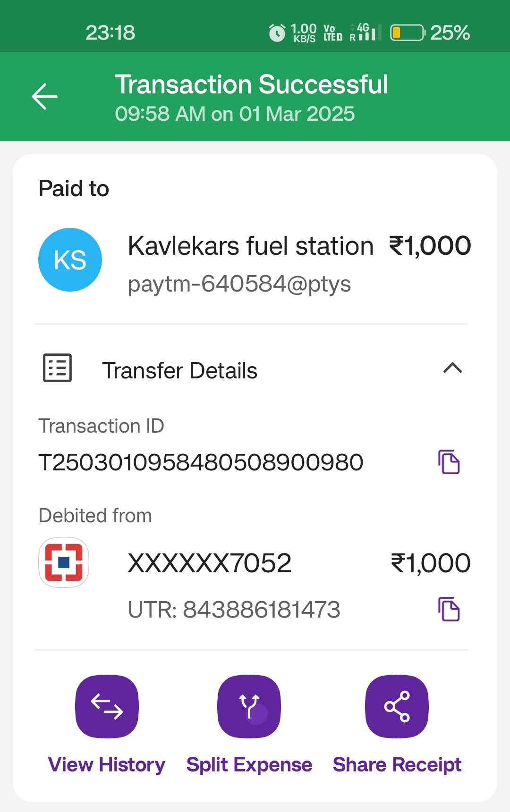Click the Split Expense label

coord(249,764)
